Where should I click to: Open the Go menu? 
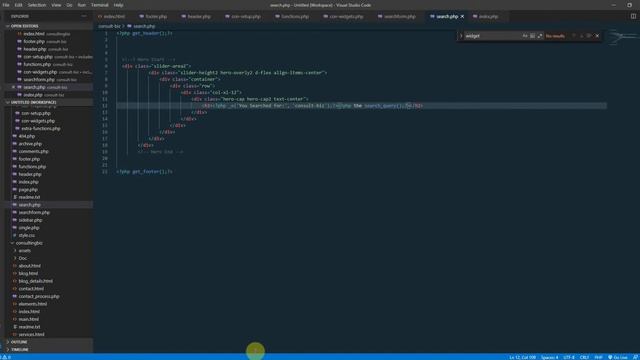[69, 5]
